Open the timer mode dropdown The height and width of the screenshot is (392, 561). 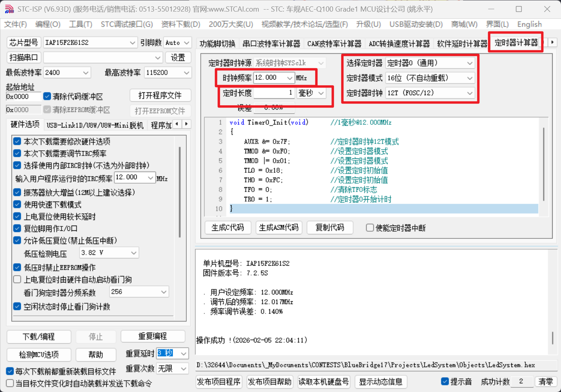pyautogui.click(x=469, y=78)
